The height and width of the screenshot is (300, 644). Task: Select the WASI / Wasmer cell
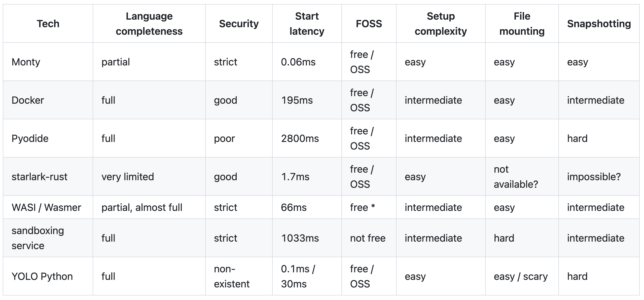tap(46, 207)
